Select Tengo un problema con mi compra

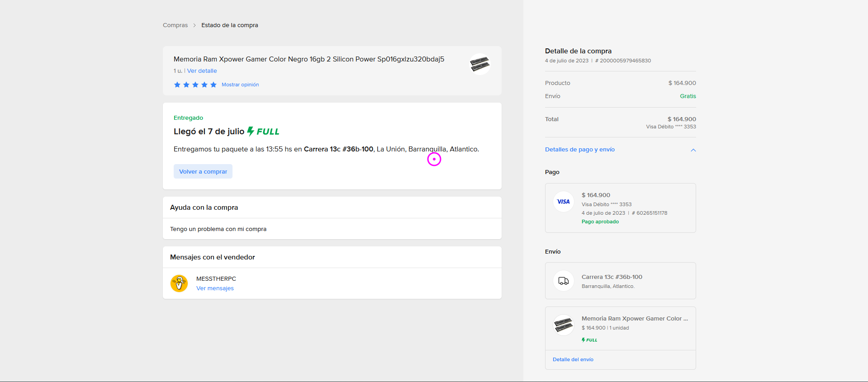[x=218, y=229]
